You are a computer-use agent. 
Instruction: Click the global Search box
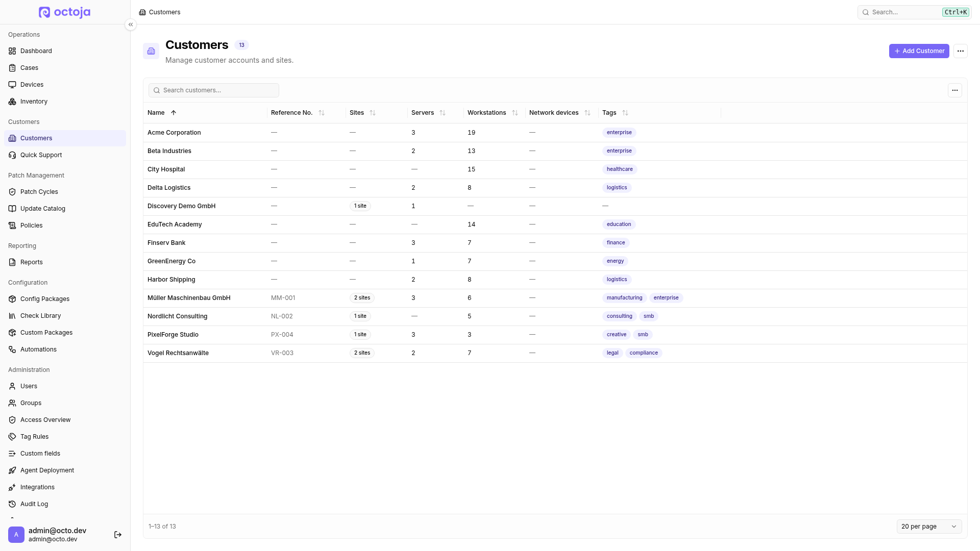pyautogui.click(x=914, y=12)
